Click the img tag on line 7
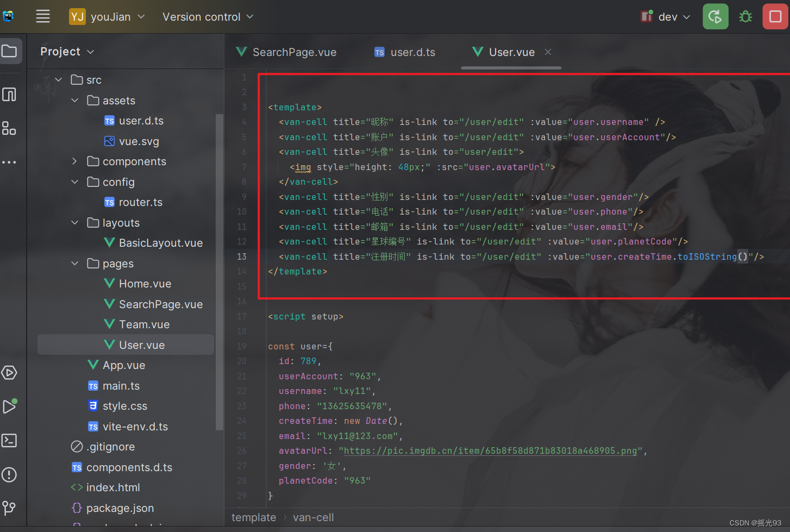790x532 pixels. [x=303, y=167]
